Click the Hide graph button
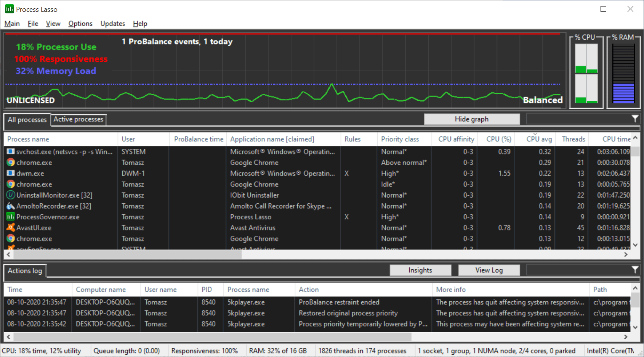The image size is (644, 357). (472, 119)
